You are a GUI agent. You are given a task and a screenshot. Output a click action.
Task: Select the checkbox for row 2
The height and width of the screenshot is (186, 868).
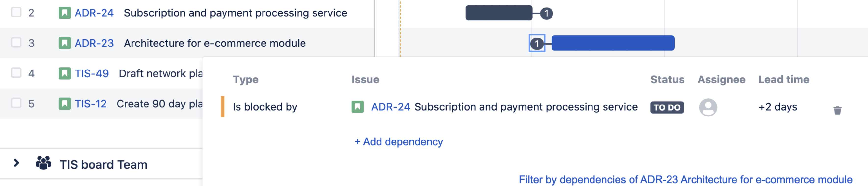click(x=16, y=12)
